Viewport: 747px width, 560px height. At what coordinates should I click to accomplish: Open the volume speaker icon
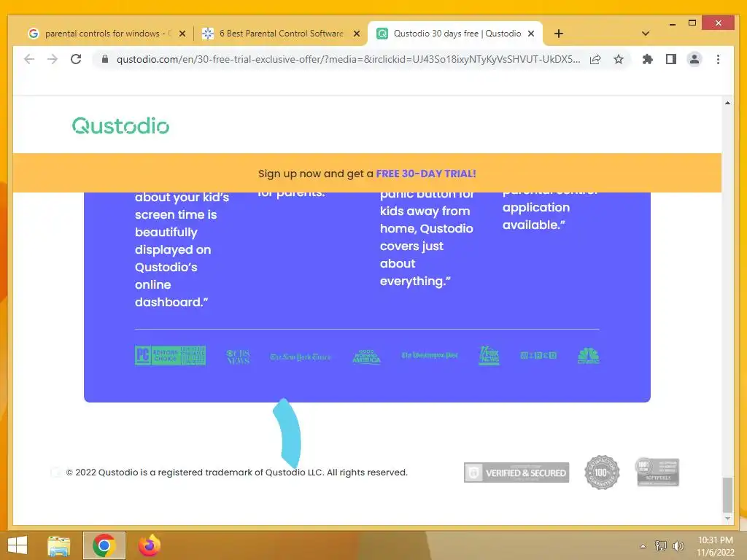pyautogui.click(x=678, y=545)
